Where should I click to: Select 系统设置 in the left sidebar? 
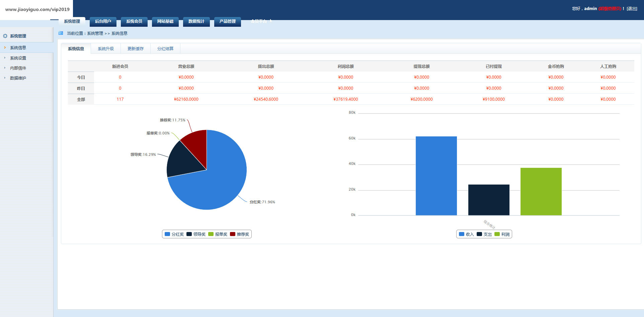tap(18, 58)
